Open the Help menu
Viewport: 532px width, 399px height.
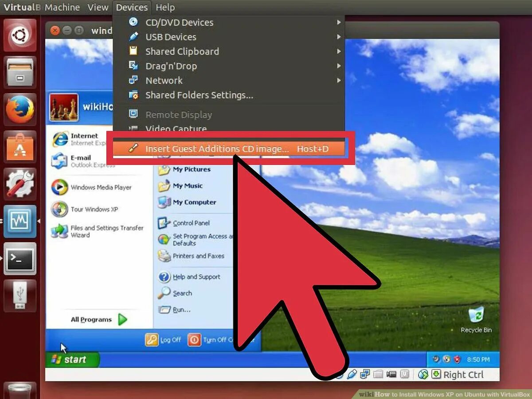click(165, 7)
